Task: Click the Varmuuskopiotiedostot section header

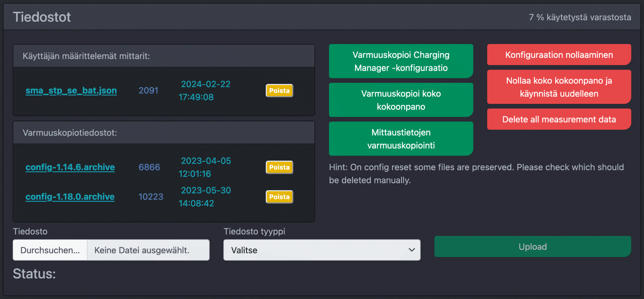Action: pos(70,133)
